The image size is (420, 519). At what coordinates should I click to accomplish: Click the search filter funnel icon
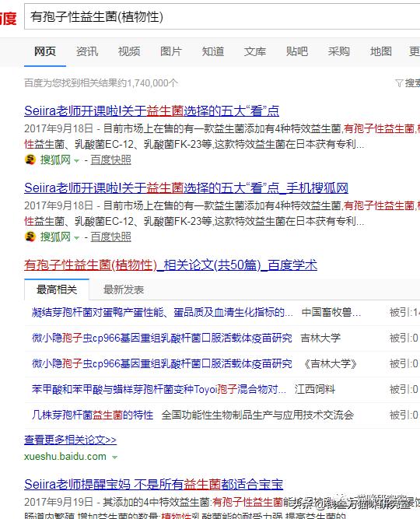point(399,82)
